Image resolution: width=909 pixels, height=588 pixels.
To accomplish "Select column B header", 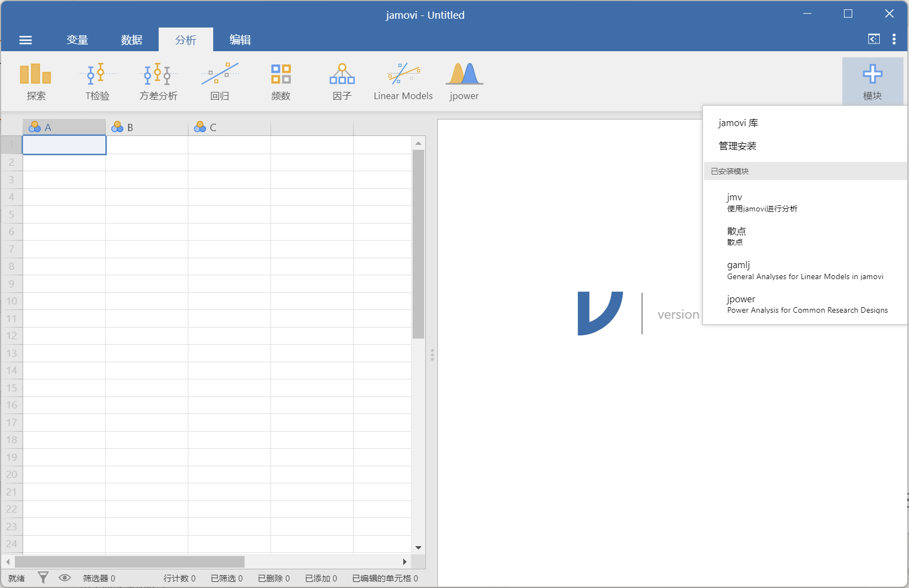I will 147,127.
